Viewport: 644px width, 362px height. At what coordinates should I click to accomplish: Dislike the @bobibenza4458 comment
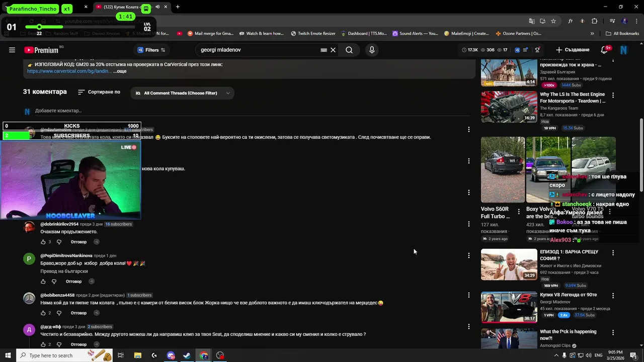point(59,313)
